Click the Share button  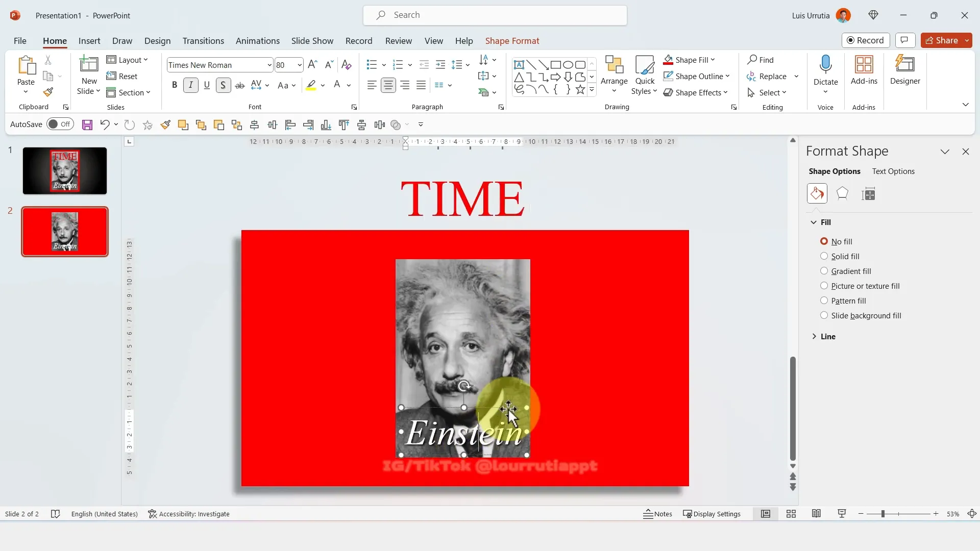click(942, 40)
